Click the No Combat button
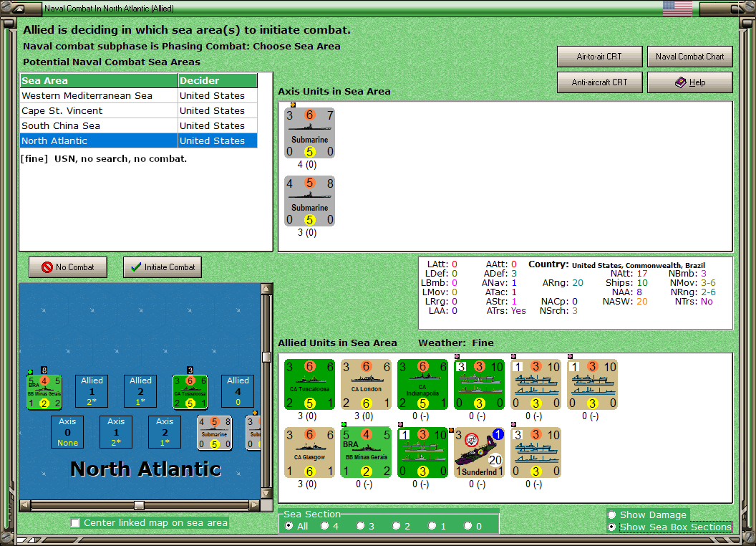The width and height of the screenshot is (756, 546). 68,267
